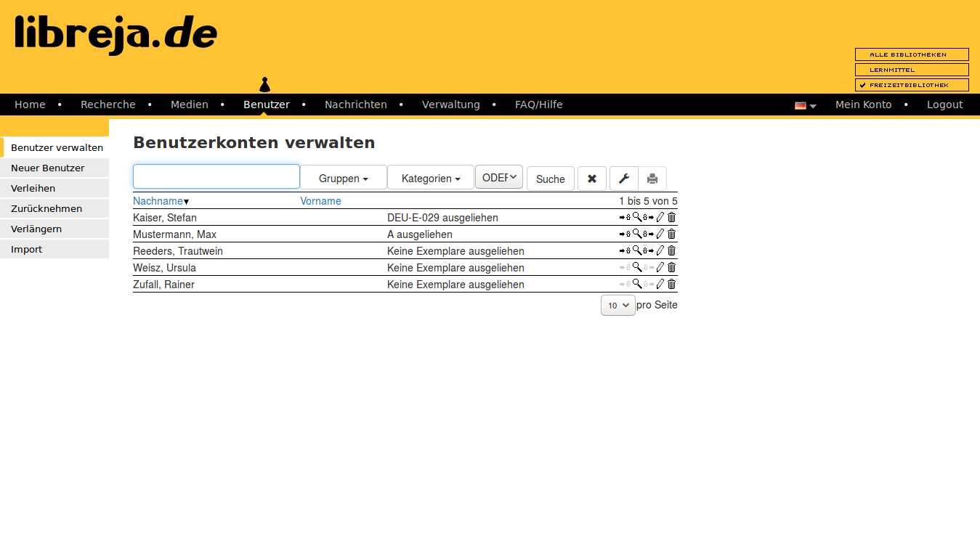Switch to Alle Bibliotheken
This screenshot has width=980, height=556.
pyautogui.click(x=912, y=54)
